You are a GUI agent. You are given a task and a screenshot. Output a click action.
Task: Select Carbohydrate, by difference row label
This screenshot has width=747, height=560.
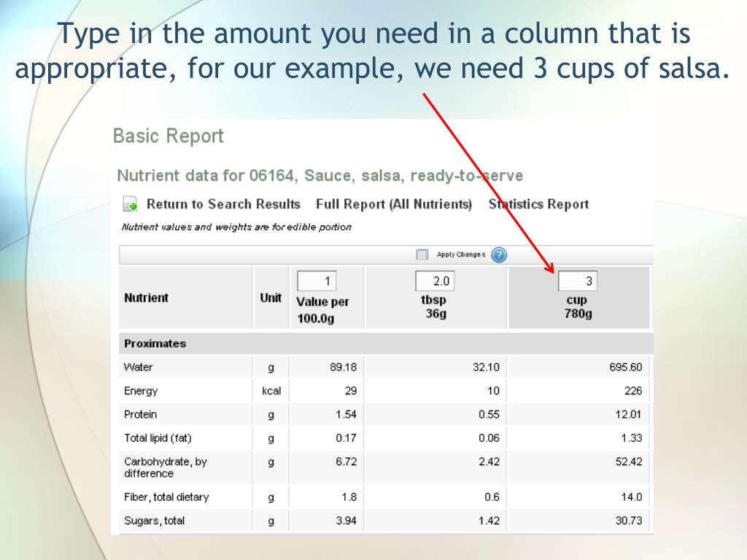(166, 467)
